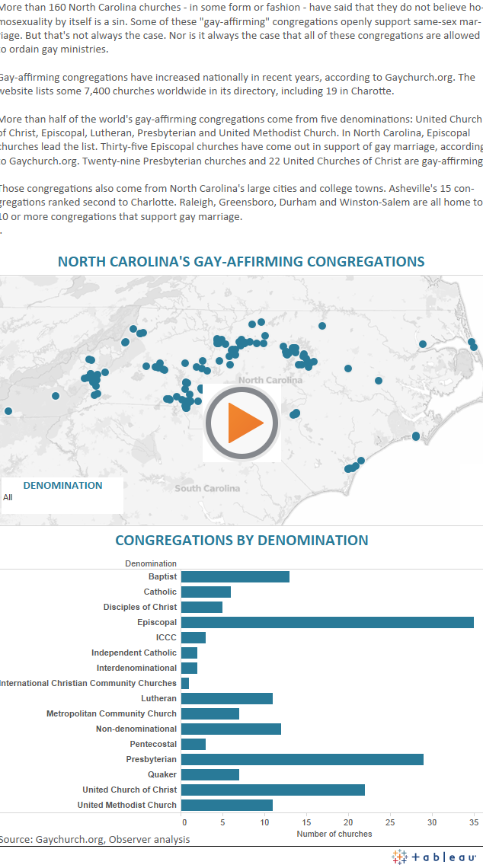Viewport: 483px width, 868px height.
Task: Open the Denomination filter set to All
Action: coord(61,497)
